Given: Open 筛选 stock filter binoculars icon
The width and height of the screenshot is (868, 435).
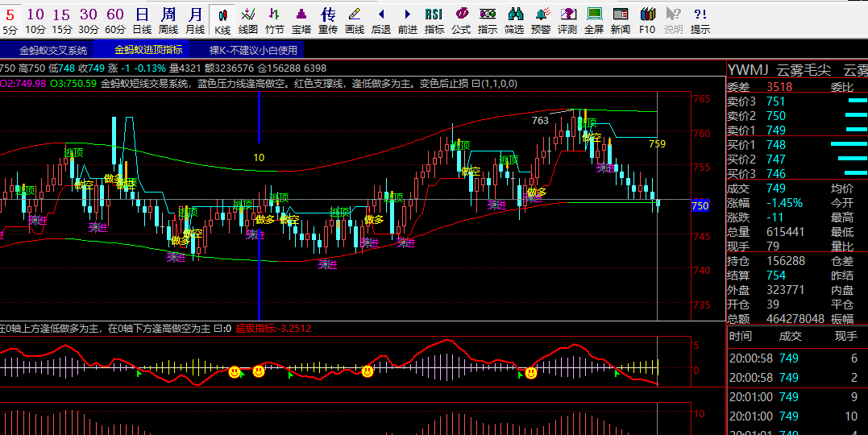Looking at the screenshot, I should pos(514,20).
